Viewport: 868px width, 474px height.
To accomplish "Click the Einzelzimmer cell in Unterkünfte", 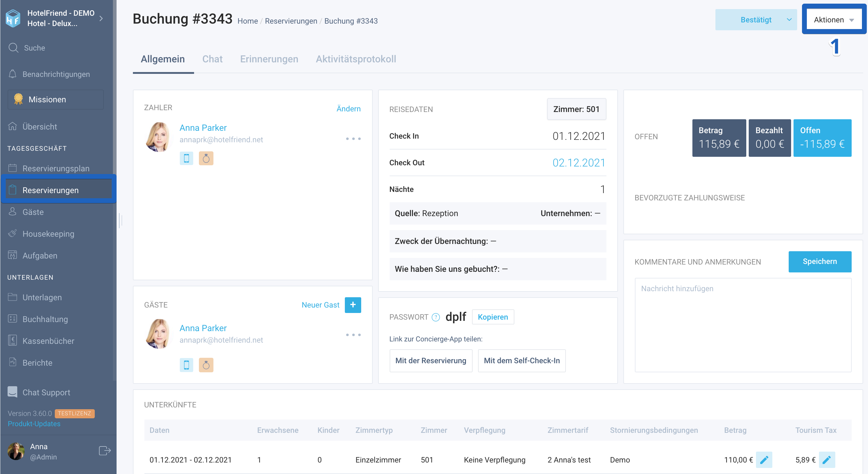I will pyautogui.click(x=378, y=460).
